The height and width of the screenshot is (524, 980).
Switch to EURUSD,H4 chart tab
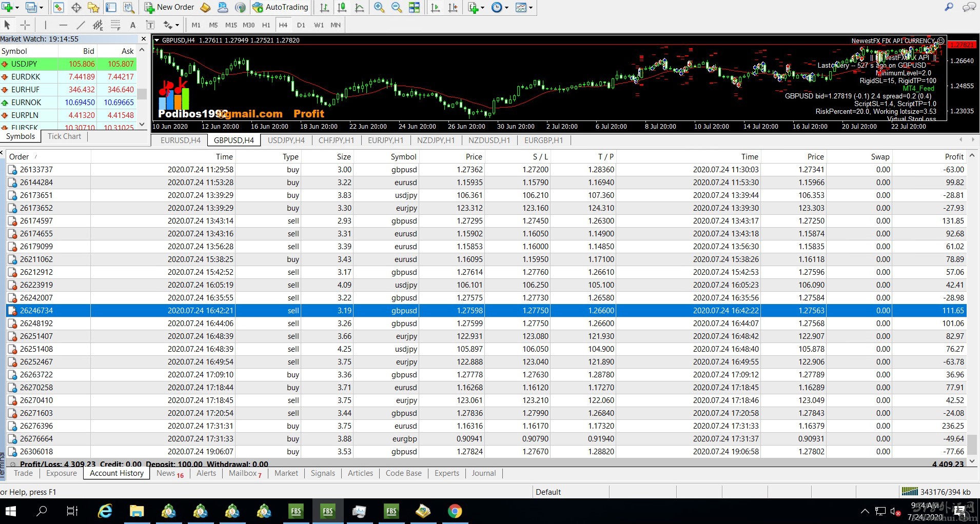click(180, 140)
